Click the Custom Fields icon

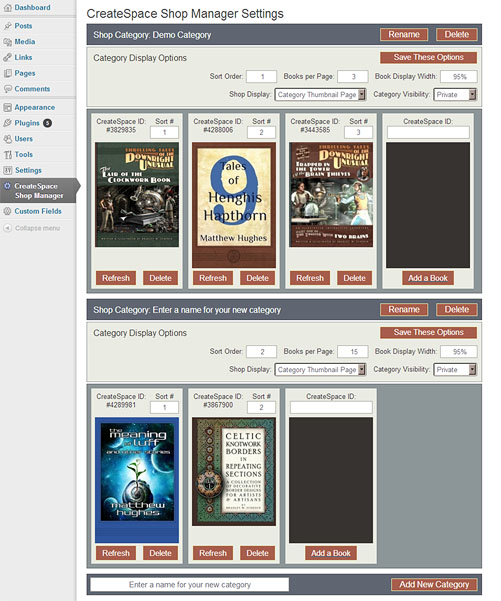pos(7,211)
